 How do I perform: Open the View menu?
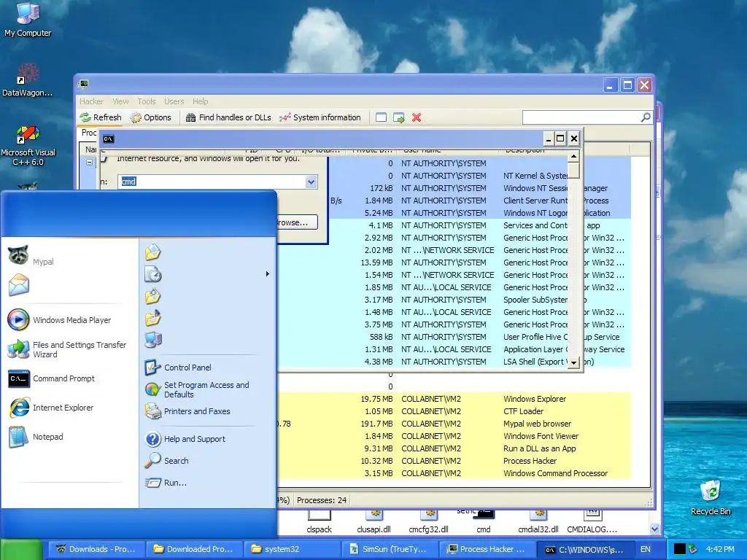120,101
